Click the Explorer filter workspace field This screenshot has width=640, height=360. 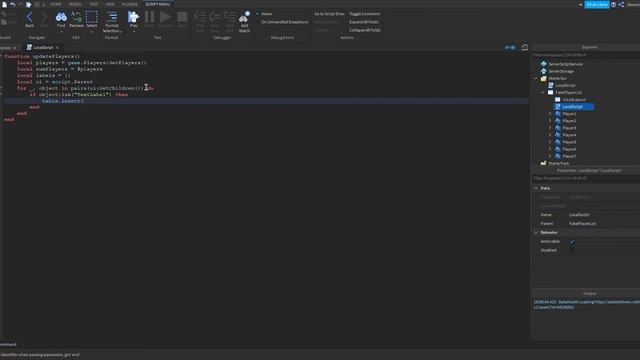pos(586,55)
